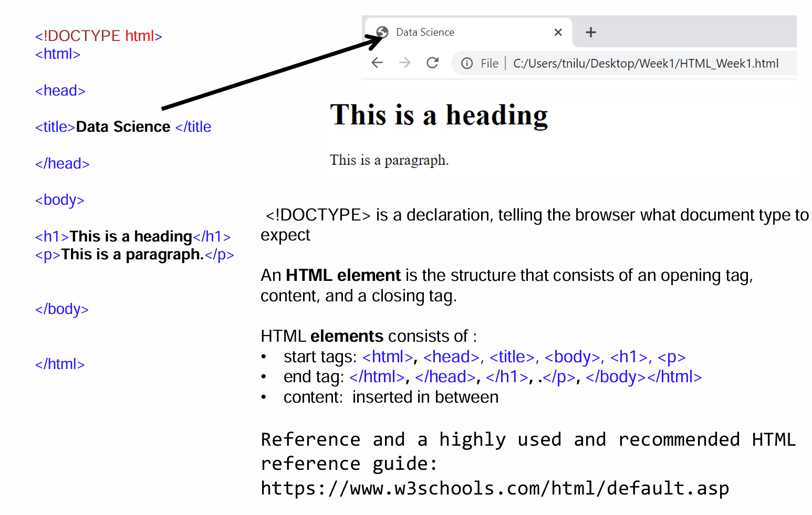Screen dimensions: 812x515
Task: Click the globe favicon on the browser tab
Action: point(382,33)
